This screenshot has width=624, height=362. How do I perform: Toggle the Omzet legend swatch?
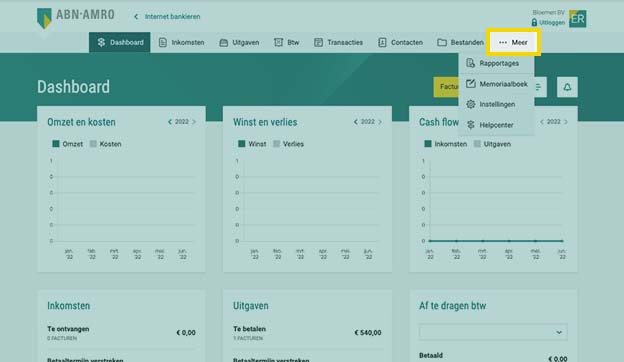[x=56, y=144]
